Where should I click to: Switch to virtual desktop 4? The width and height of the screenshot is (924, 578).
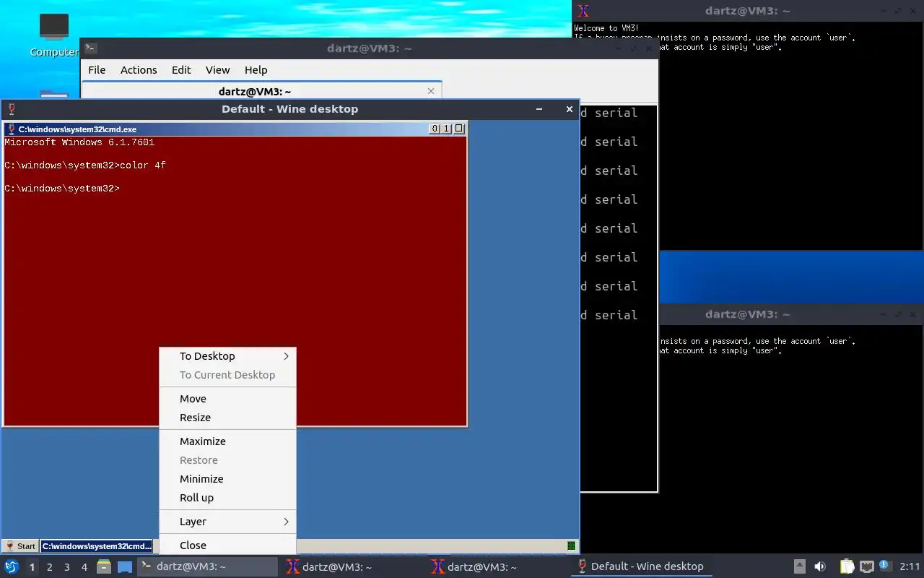click(84, 567)
